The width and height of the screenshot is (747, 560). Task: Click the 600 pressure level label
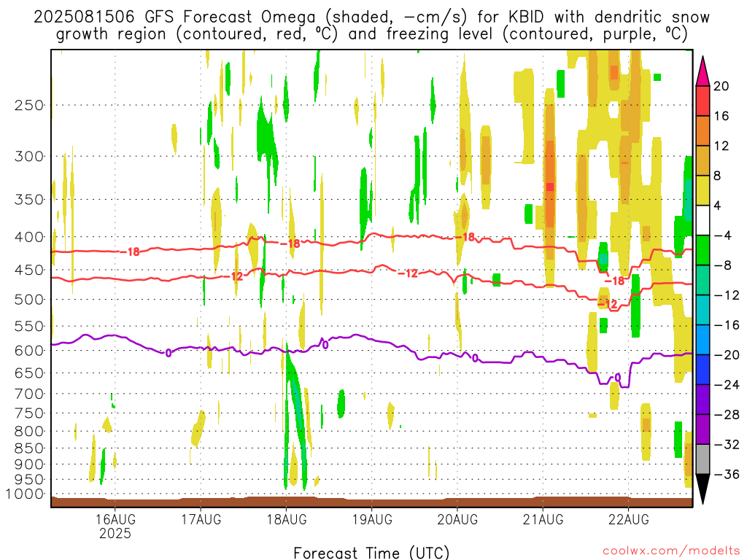29,351
